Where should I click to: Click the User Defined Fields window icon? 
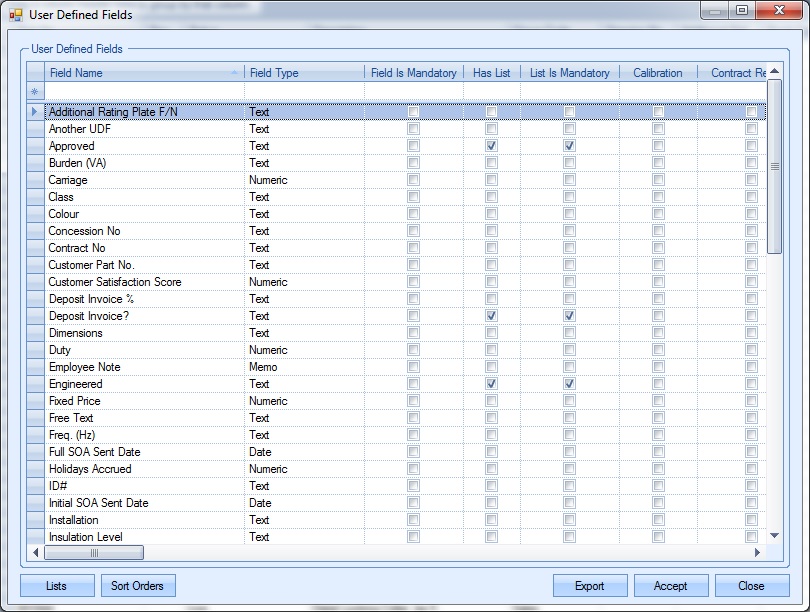(15, 15)
